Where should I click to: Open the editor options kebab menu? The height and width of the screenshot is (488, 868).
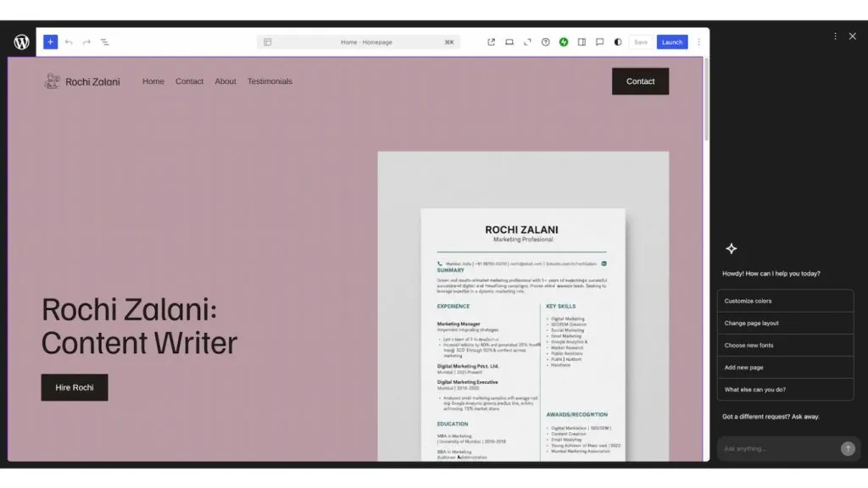698,42
